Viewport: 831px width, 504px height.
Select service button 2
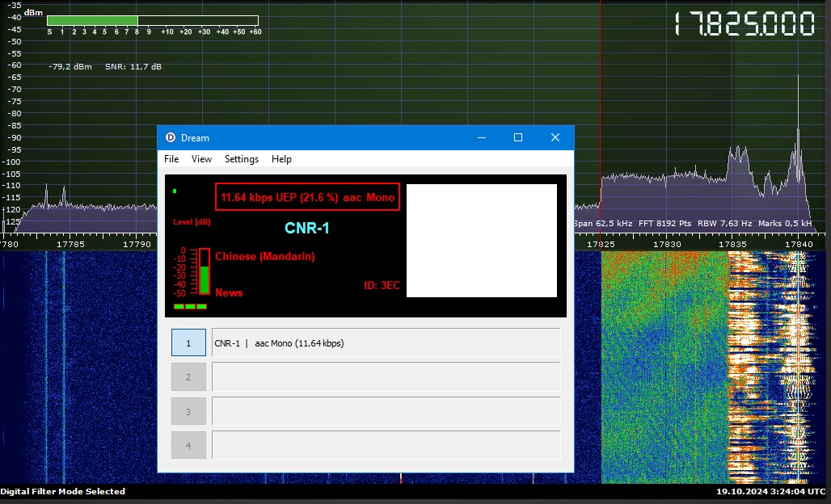[x=188, y=377]
